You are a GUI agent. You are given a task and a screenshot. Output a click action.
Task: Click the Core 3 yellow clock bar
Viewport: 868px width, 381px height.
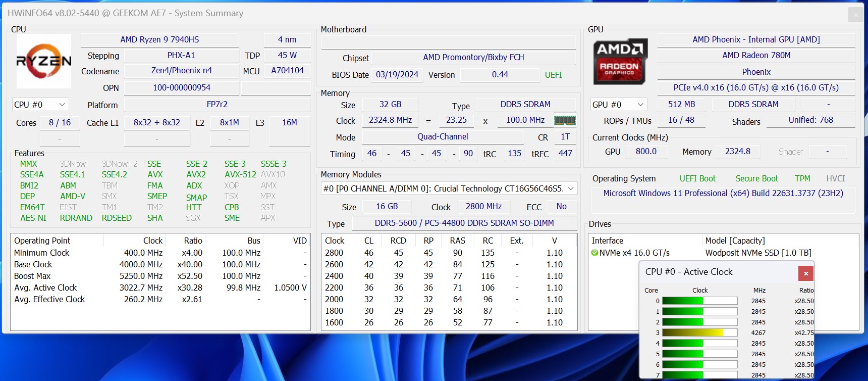pyautogui.click(x=692, y=332)
